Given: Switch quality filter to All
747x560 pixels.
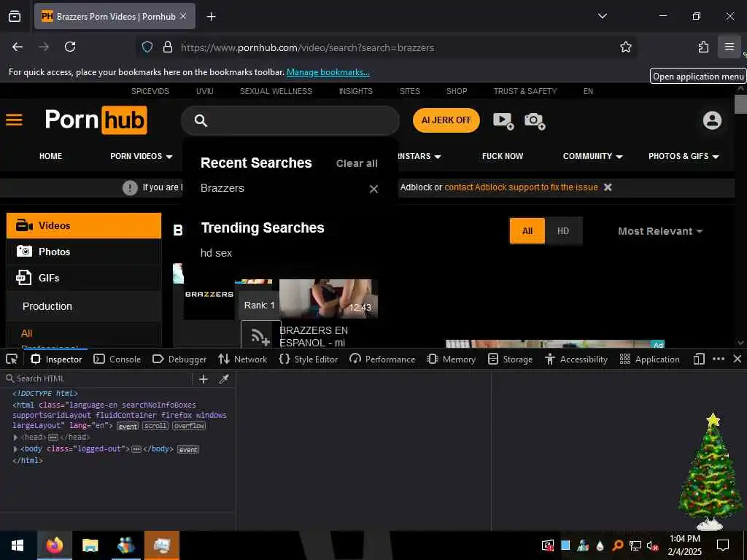Looking at the screenshot, I should [x=527, y=231].
